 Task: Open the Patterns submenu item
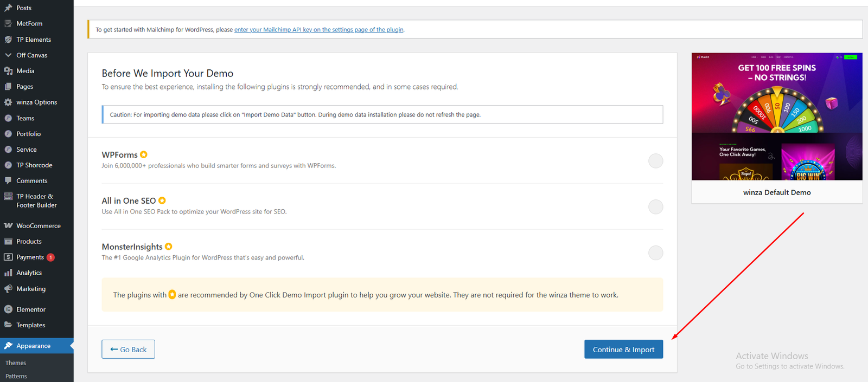(x=16, y=377)
